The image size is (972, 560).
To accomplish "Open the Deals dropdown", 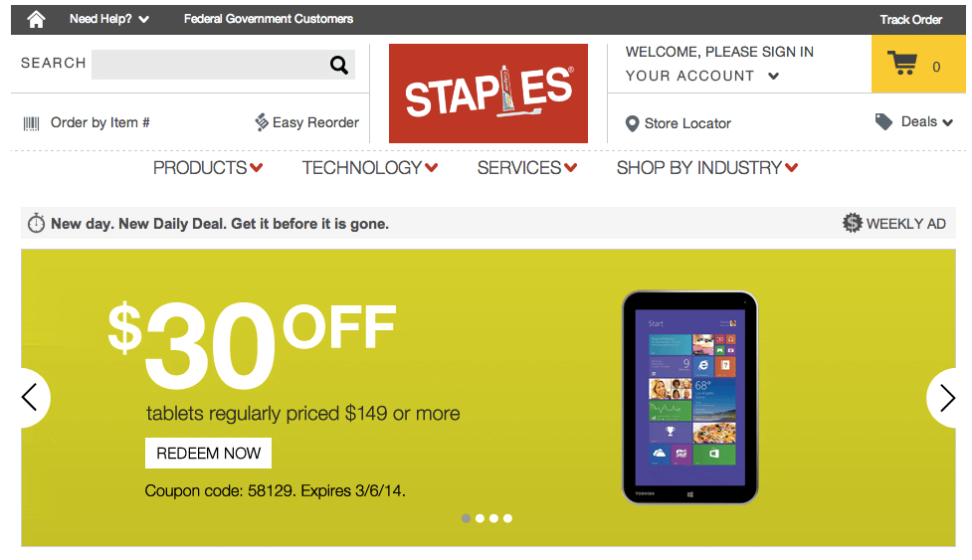I will (x=914, y=122).
